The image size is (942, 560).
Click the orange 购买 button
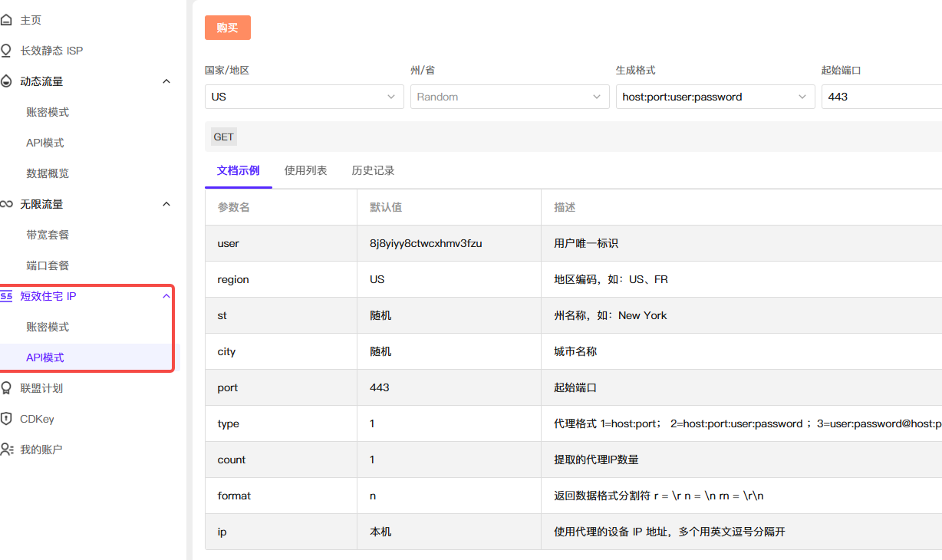coord(227,28)
